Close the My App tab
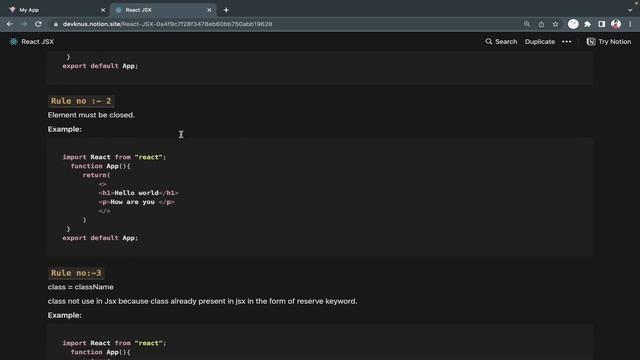The width and height of the screenshot is (640, 360). coord(103,10)
